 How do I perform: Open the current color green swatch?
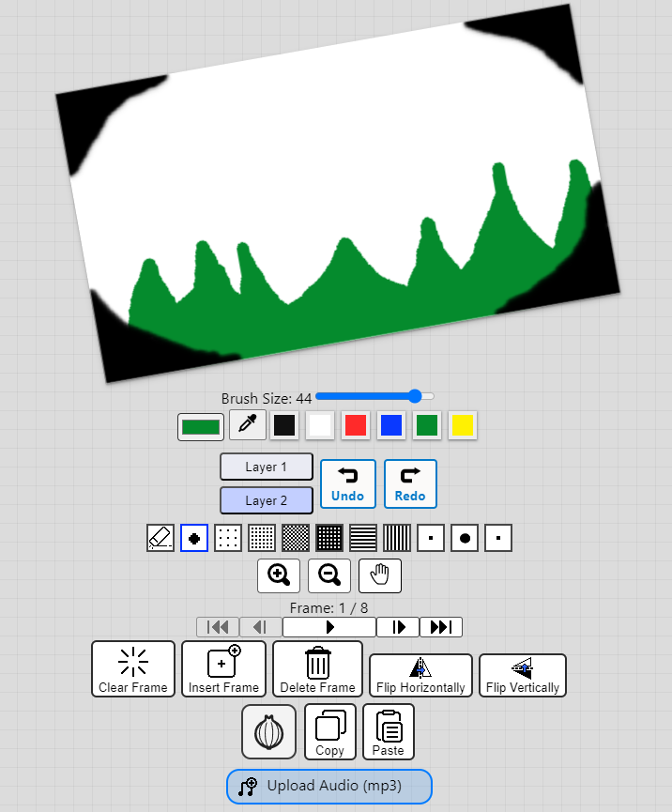[201, 427]
